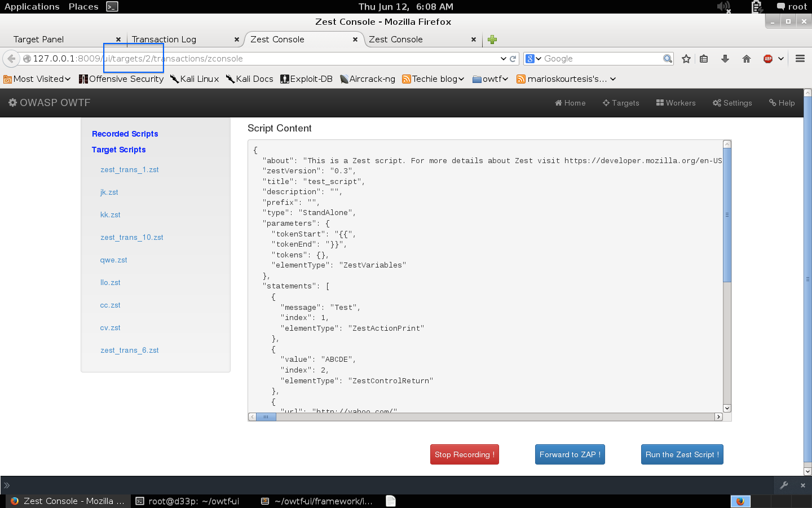
Task: Click the Firefox back arrow button
Action: click(x=11, y=59)
